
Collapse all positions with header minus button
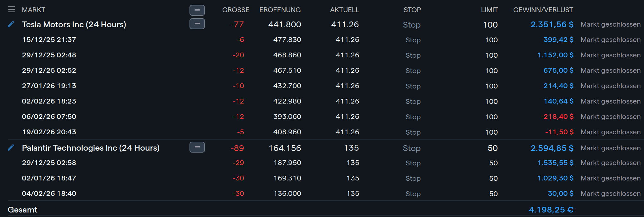click(x=197, y=10)
